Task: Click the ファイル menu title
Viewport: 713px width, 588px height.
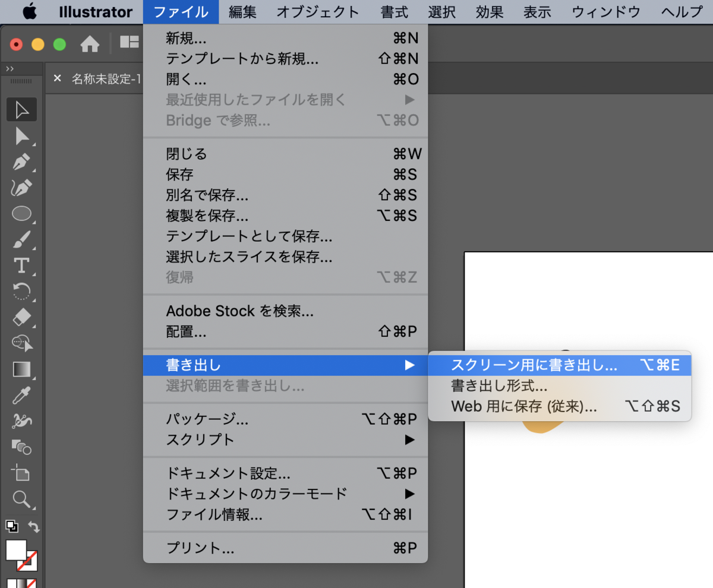Action: [x=181, y=12]
